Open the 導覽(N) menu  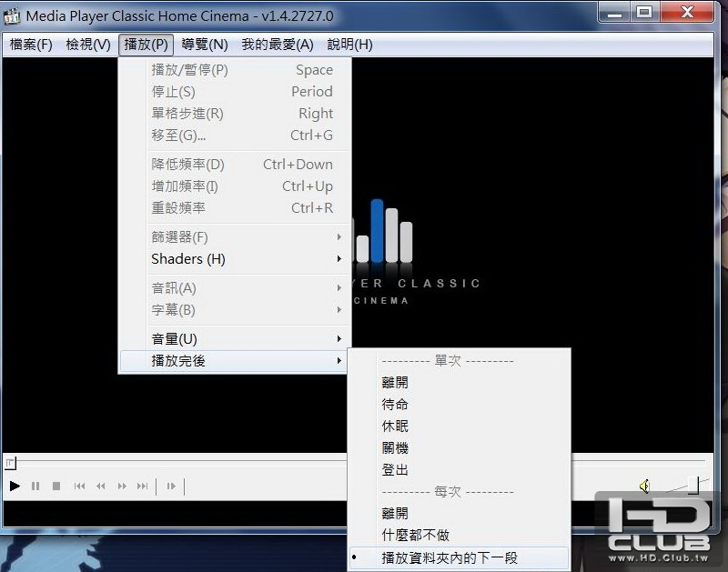click(204, 45)
